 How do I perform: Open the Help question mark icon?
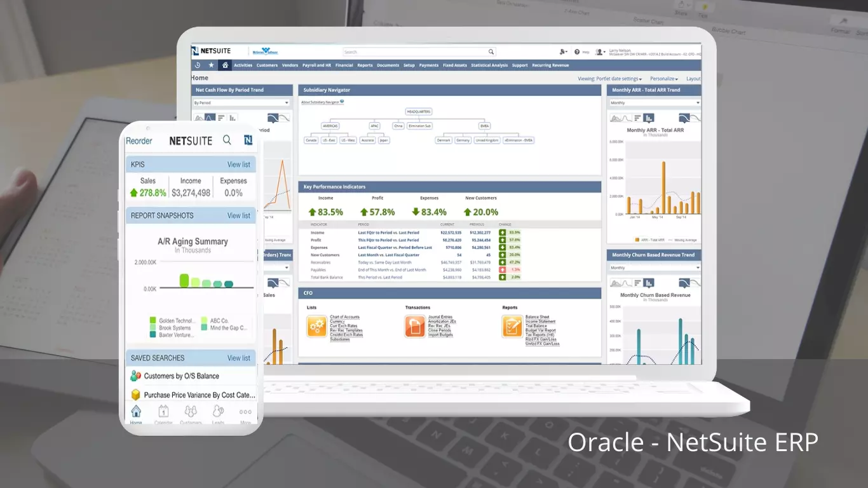coord(577,52)
